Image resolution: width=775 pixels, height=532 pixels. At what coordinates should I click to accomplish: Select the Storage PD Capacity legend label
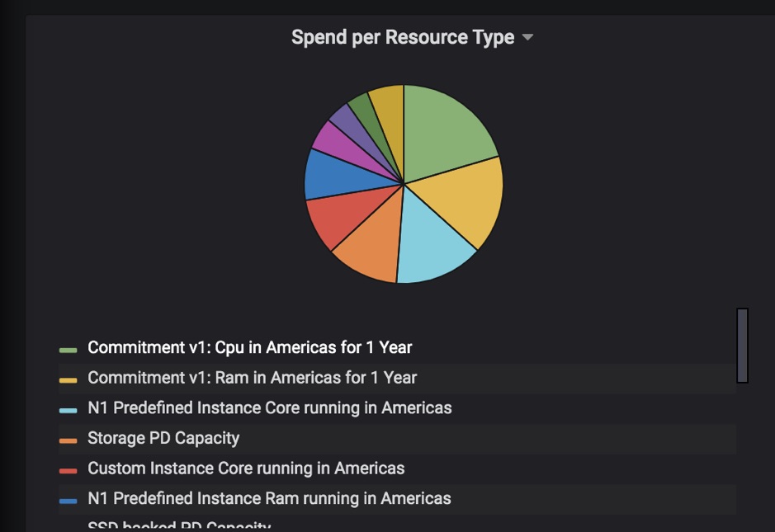pyautogui.click(x=163, y=438)
